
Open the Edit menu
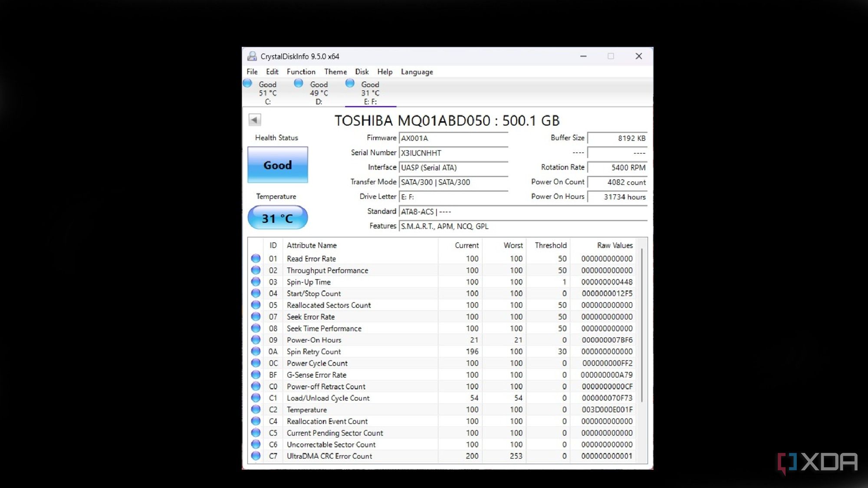272,72
